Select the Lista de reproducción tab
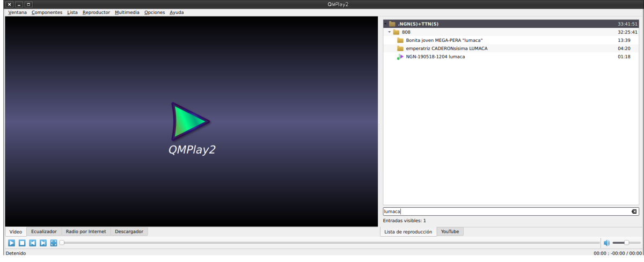This screenshot has width=644, height=262. point(408,231)
